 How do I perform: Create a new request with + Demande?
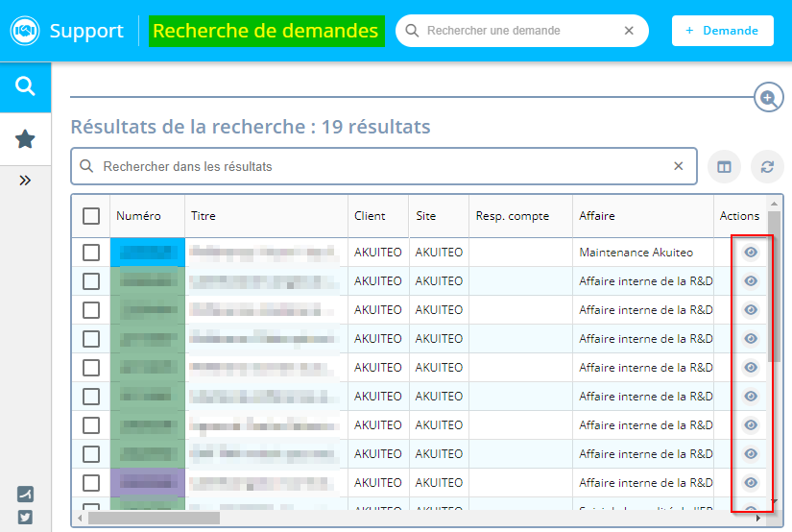click(722, 31)
